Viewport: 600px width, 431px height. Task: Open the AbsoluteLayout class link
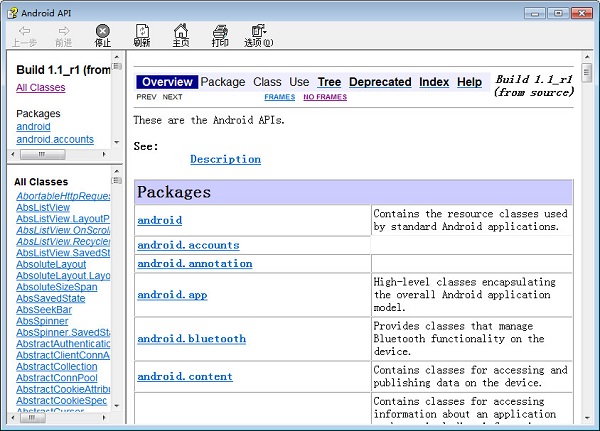pyautogui.click(x=51, y=264)
